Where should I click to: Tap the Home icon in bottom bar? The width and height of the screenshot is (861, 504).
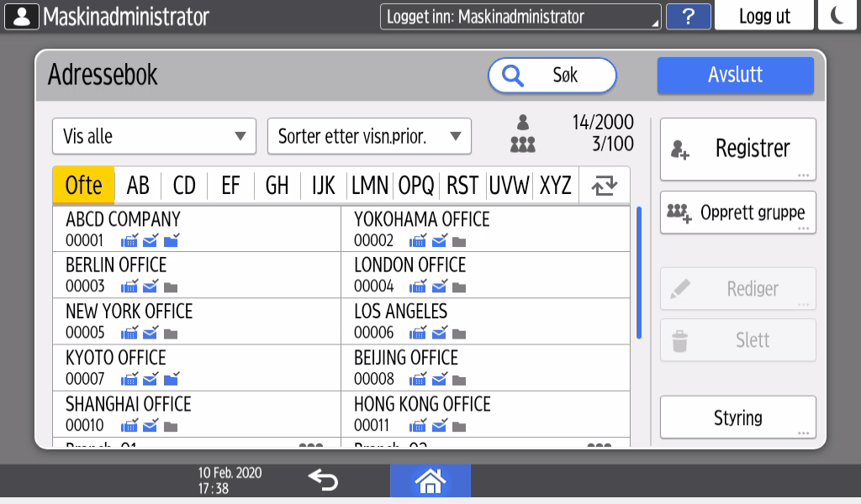430,480
